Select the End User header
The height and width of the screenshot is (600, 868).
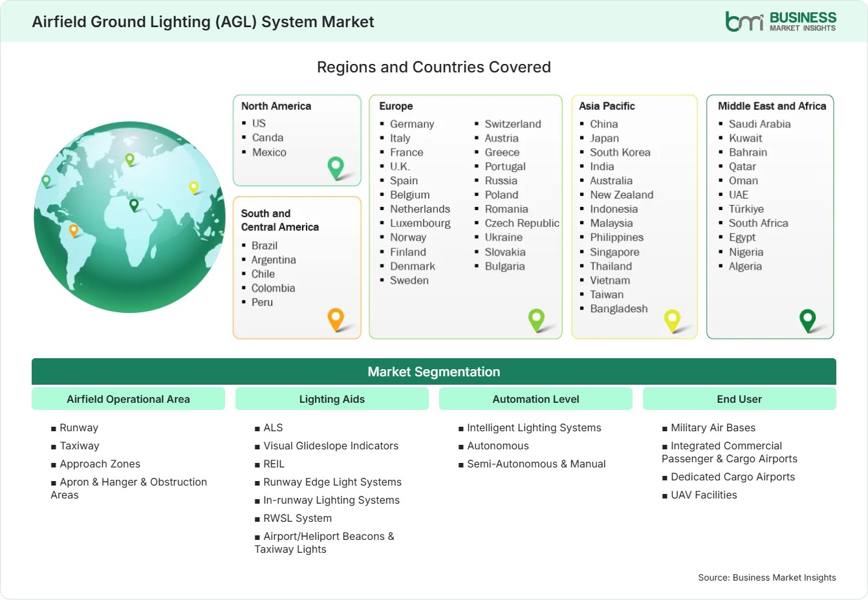[x=739, y=399]
